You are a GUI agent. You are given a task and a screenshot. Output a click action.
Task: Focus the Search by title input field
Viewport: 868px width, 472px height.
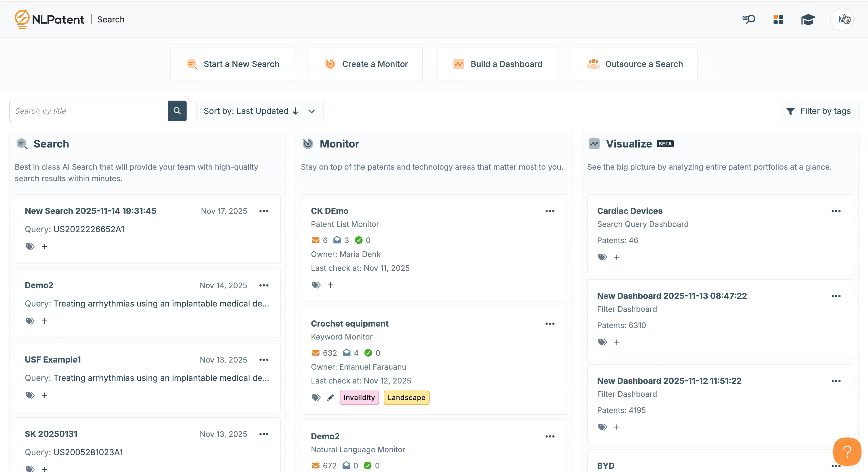89,111
